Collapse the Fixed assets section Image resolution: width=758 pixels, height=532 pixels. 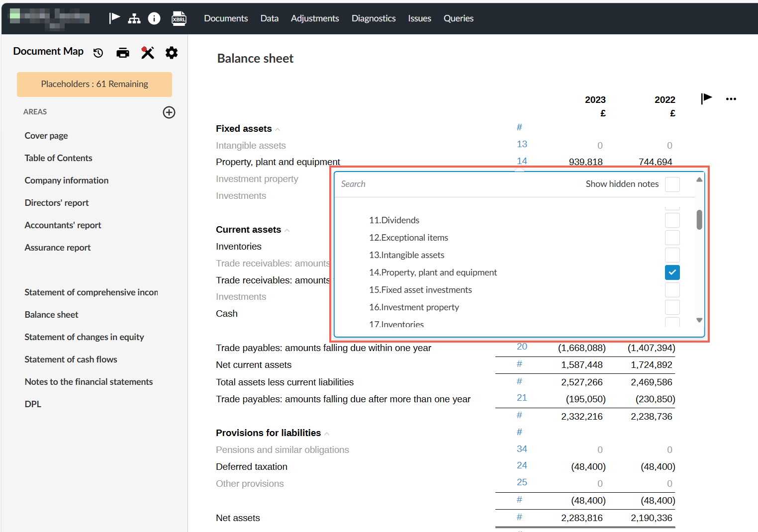[278, 130]
